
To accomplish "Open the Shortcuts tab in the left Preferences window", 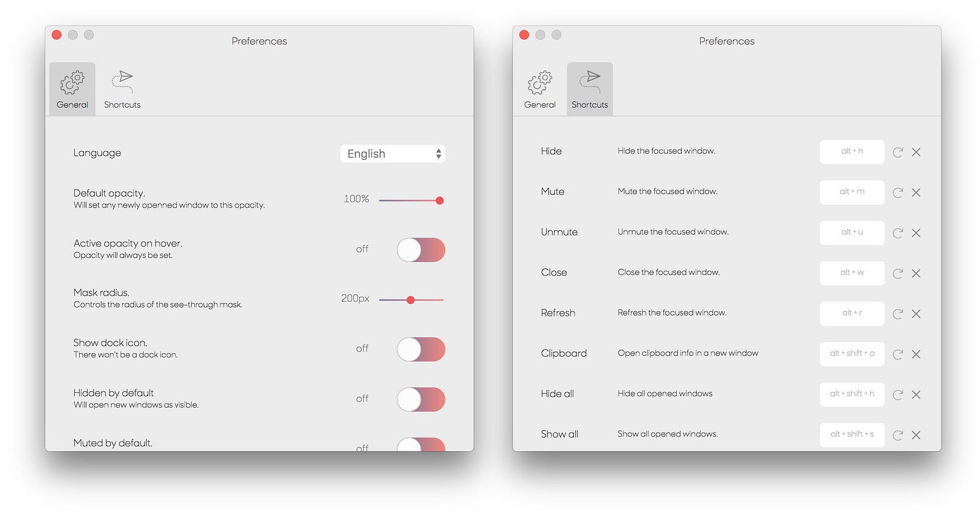I will click(x=123, y=89).
